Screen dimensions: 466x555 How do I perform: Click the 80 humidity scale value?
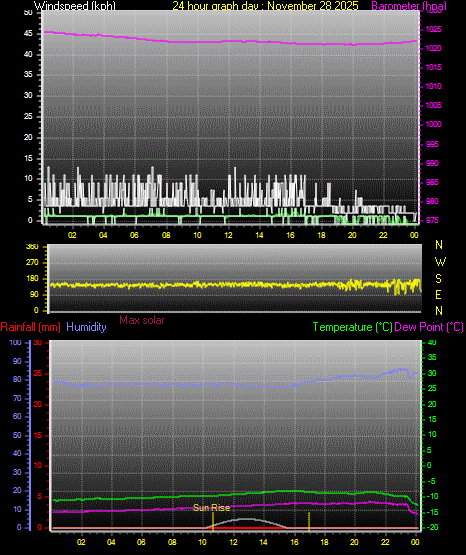(x=17, y=379)
